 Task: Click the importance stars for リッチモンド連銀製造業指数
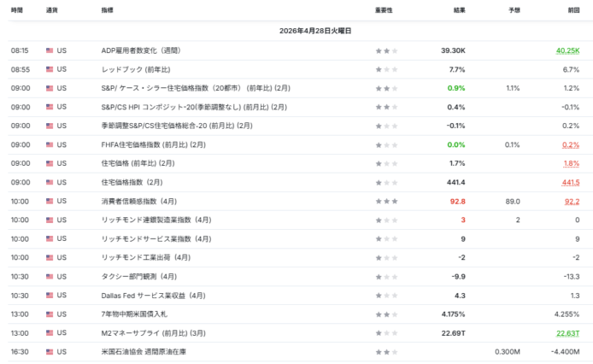click(x=386, y=220)
